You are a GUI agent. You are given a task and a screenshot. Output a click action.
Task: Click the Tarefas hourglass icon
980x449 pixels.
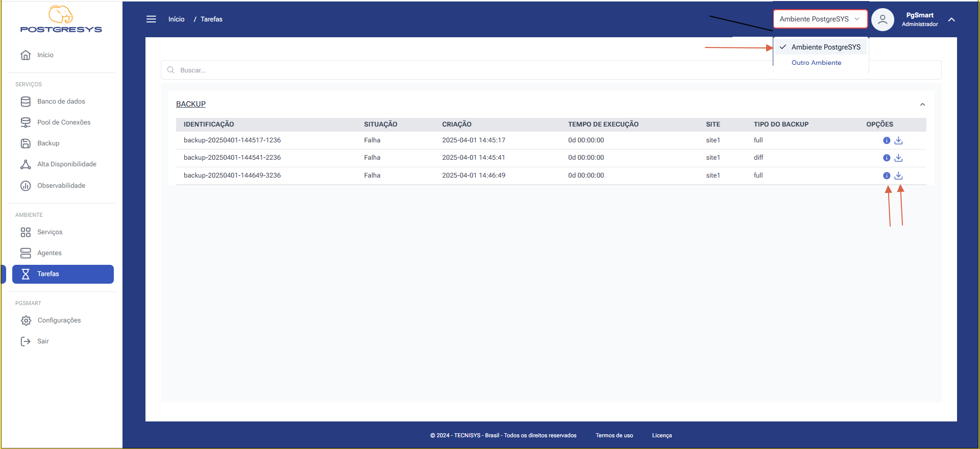(x=26, y=274)
